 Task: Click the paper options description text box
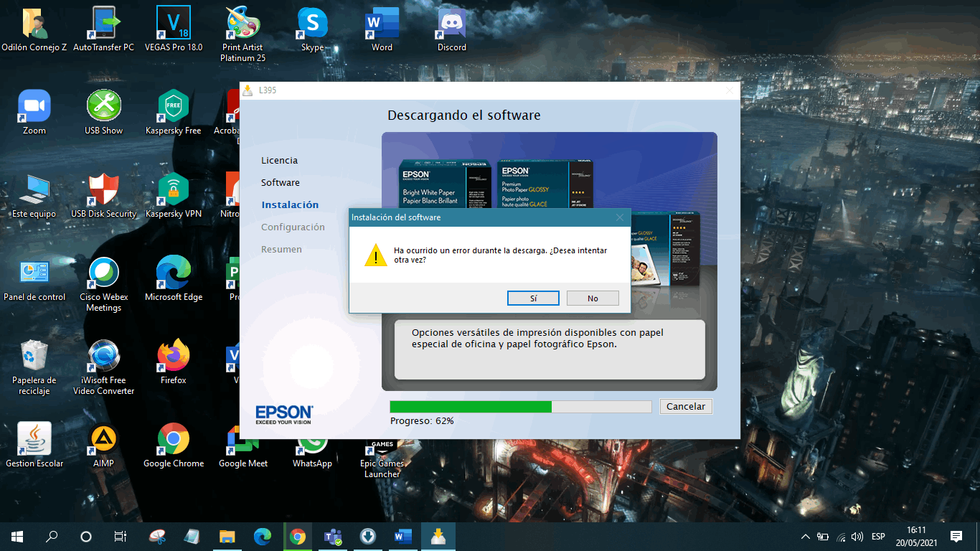click(x=550, y=349)
